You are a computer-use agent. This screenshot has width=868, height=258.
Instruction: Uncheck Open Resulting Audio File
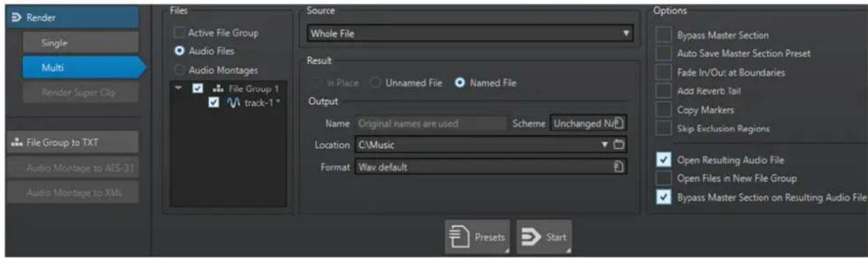[x=664, y=160]
